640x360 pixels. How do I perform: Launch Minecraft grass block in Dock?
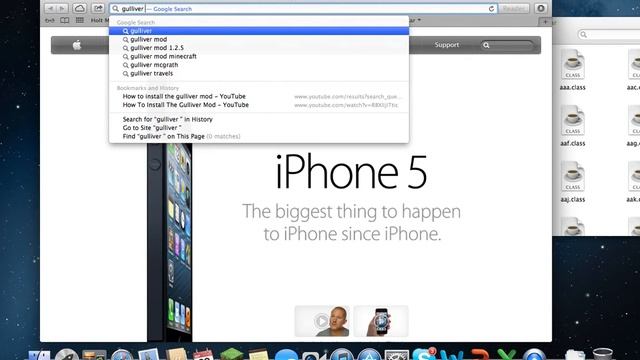tap(231, 354)
